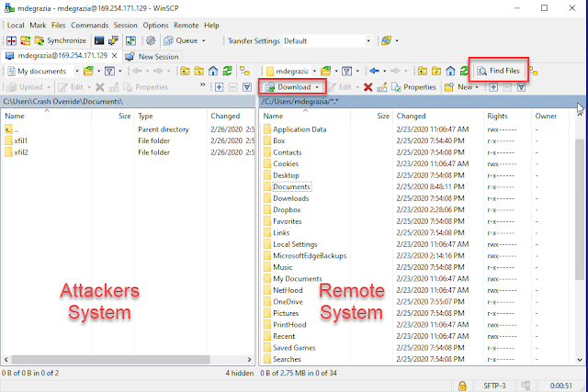Click remote panel filter icon
The height and width of the screenshot is (392, 588).
tap(347, 71)
